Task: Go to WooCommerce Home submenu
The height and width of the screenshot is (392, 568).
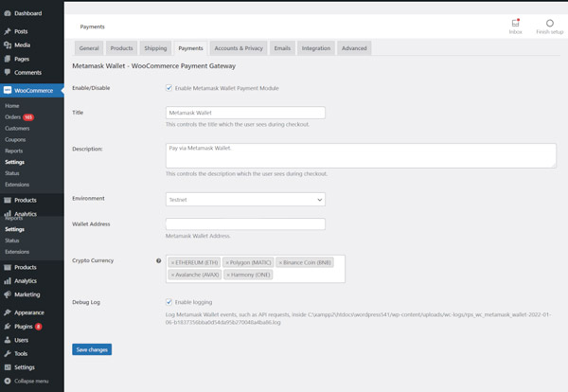Action: pos(12,106)
